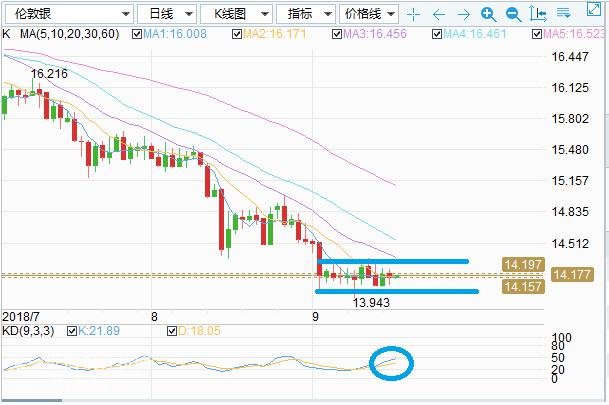Zoom in on the chart
This screenshot has height=405, width=609.
coord(488,15)
